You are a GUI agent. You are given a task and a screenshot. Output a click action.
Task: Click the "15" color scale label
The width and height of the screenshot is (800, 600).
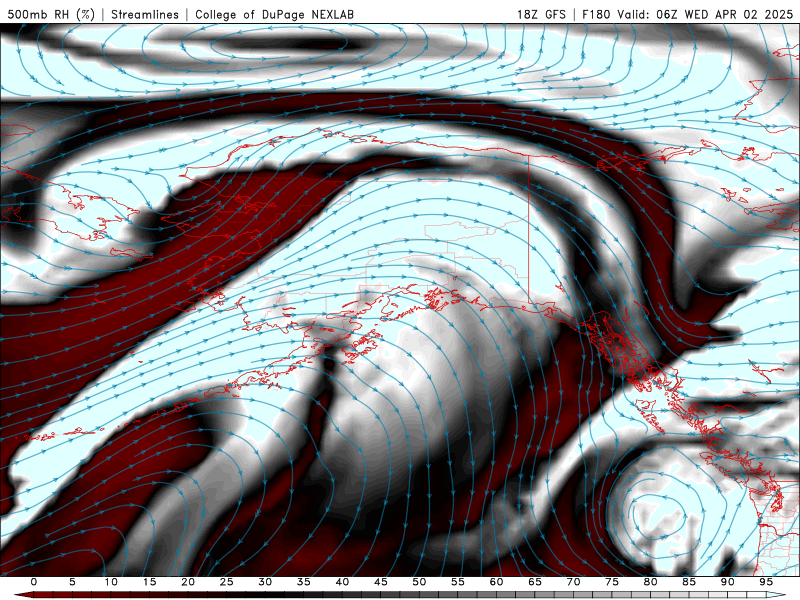149,582
